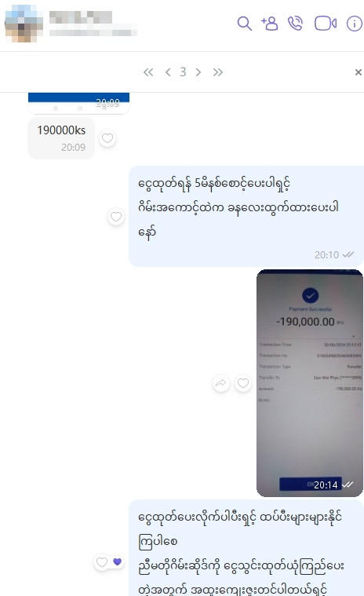Start a voice call with phone icon
364x596 pixels.
tap(295, 24)
